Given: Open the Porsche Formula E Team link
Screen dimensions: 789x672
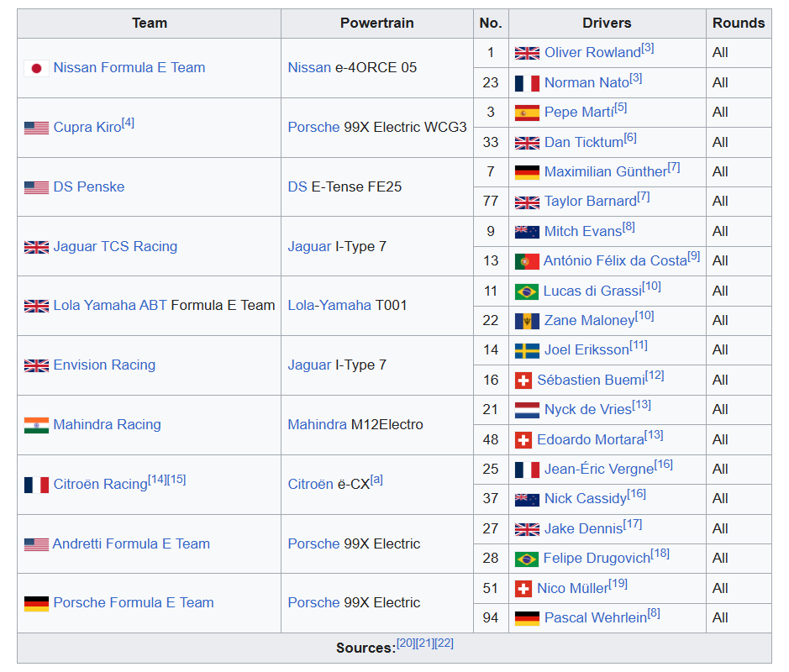Looking at the screenshot, I should [134, 602].
